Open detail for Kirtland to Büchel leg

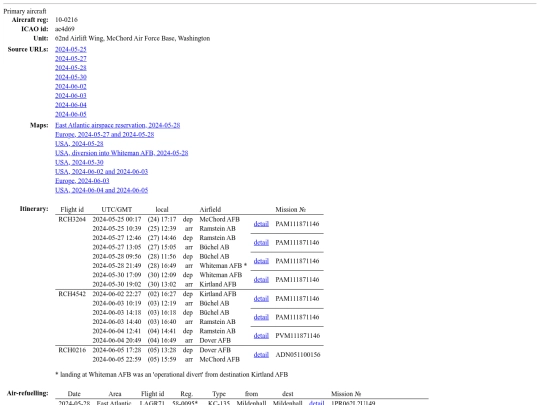pyautogui.click(x=261, y=299)
